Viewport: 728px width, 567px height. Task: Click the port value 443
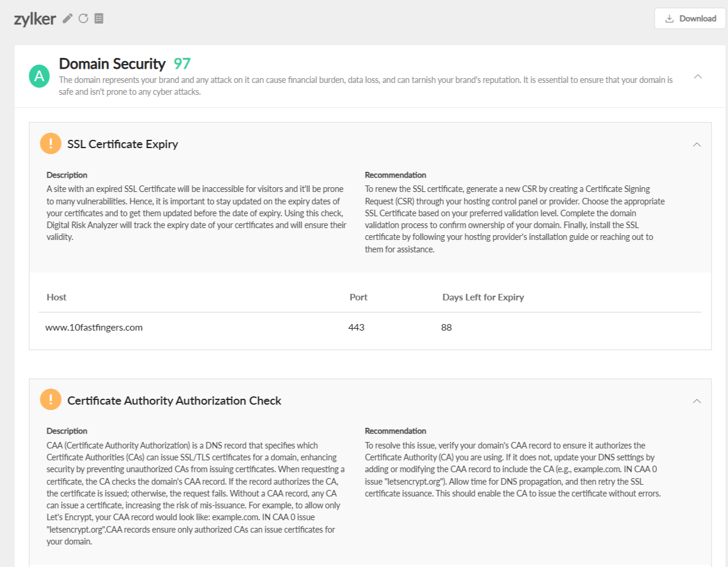tap(356, 327)
